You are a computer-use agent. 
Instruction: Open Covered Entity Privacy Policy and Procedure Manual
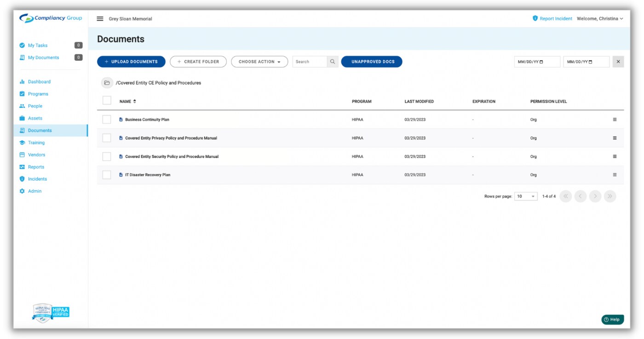(x=171, y=138)
